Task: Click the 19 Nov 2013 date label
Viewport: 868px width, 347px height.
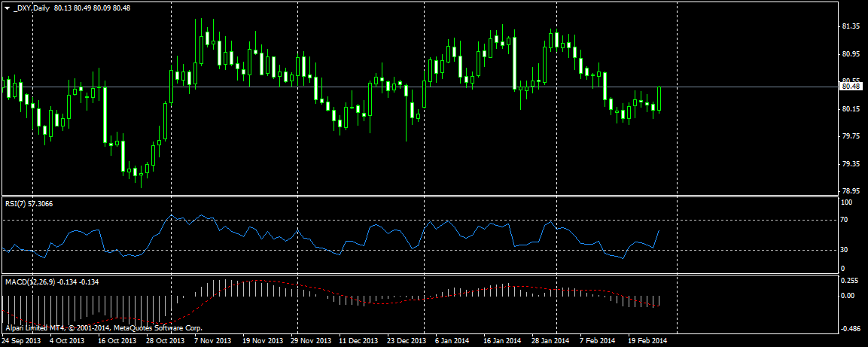Action: pos(264,341)
